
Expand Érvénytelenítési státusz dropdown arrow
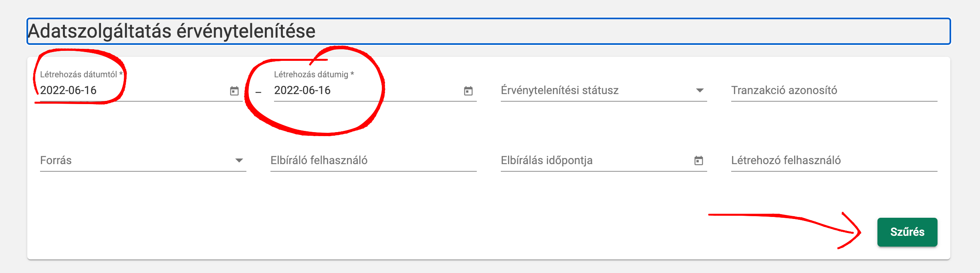(700, 90)
